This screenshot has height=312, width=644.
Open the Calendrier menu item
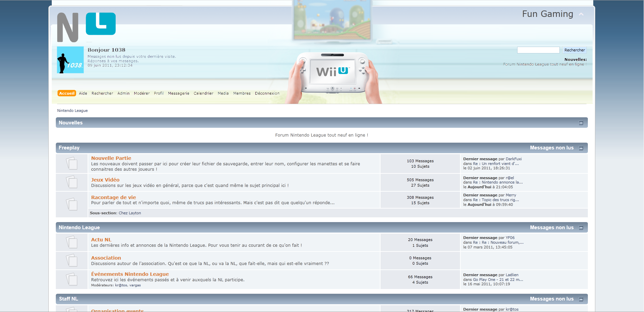[204, 93]
